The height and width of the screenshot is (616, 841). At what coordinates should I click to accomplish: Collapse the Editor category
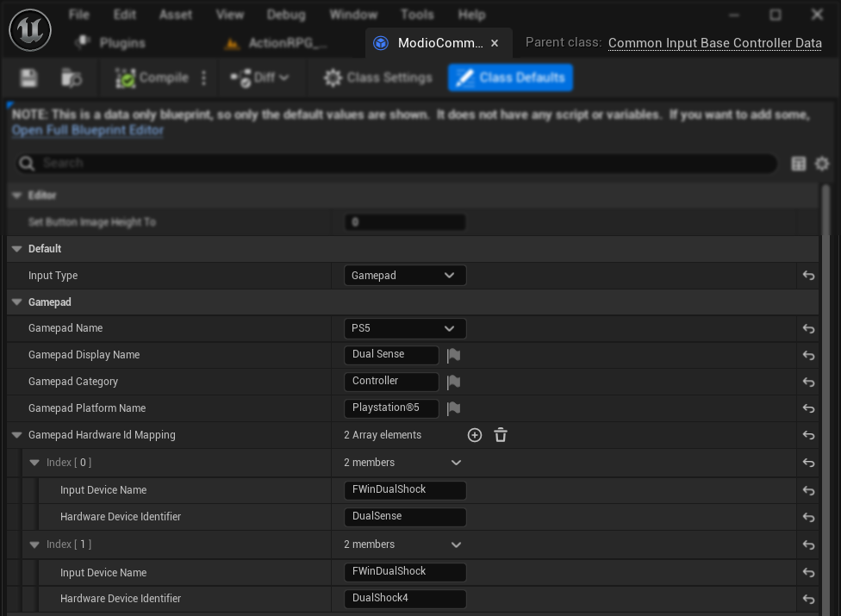point(17,196)
